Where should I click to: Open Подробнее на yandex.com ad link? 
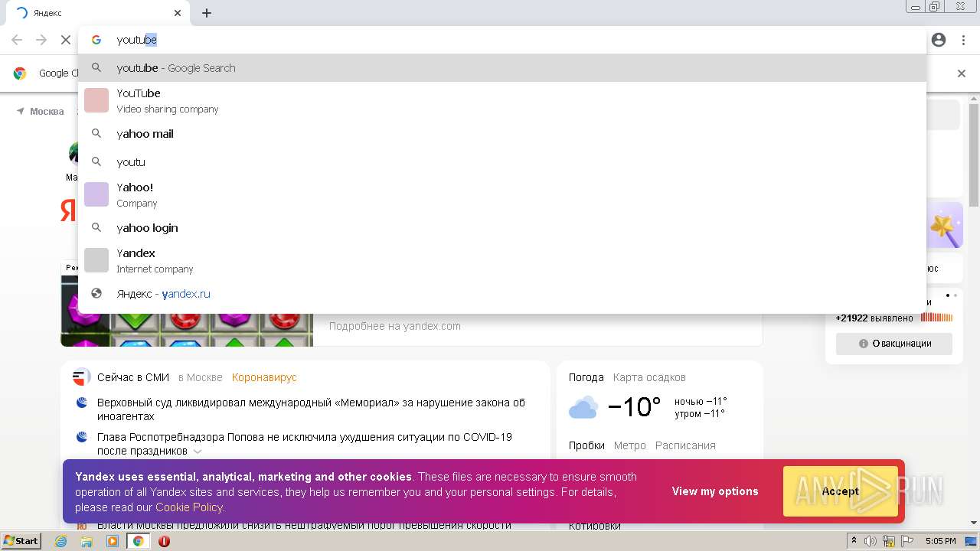395,326
